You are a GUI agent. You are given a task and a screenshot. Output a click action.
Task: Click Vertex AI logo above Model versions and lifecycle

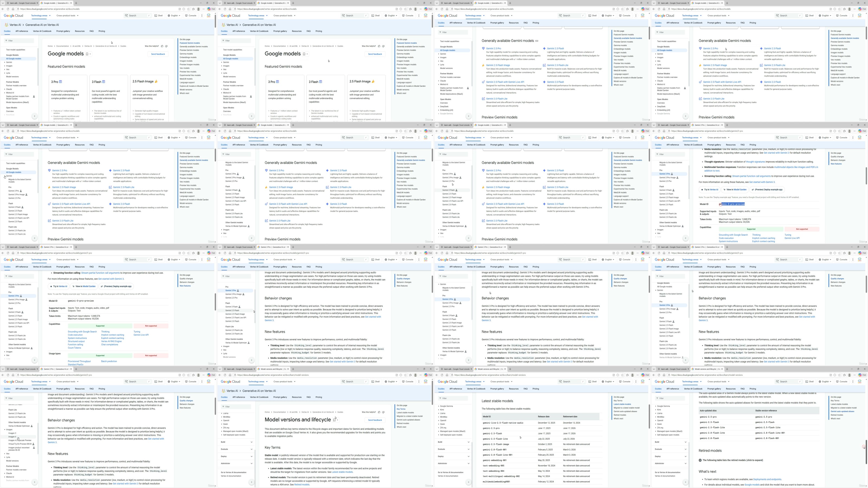[223, 391]
